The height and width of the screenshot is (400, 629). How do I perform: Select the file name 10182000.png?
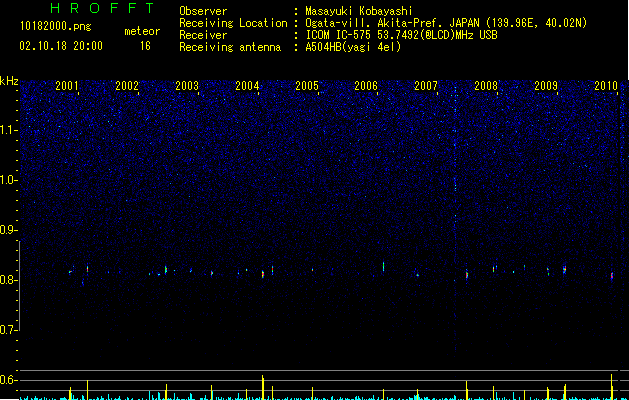click(56, 27)
